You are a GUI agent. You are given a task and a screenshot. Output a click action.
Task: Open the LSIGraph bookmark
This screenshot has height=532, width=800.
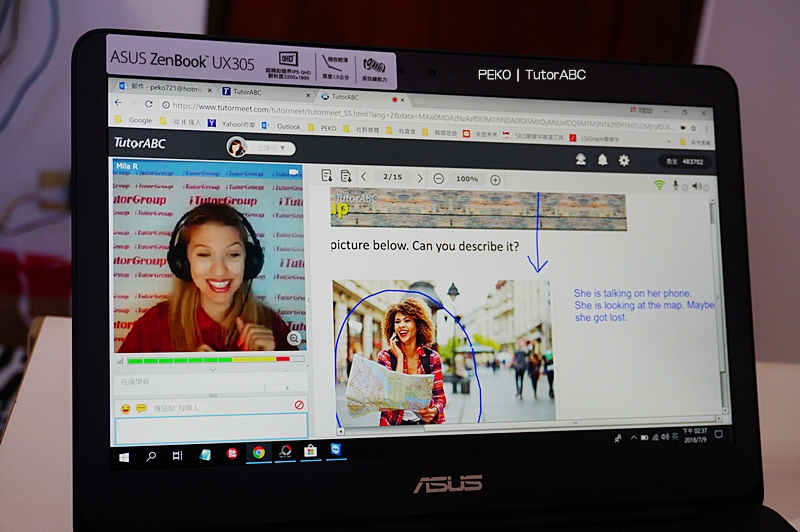click(x=595, y=138)
